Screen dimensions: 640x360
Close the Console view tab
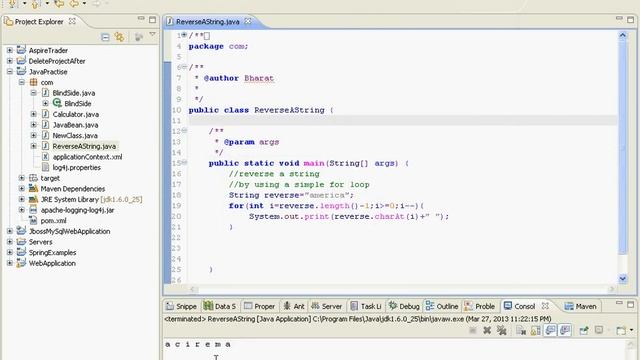(545, 305)
